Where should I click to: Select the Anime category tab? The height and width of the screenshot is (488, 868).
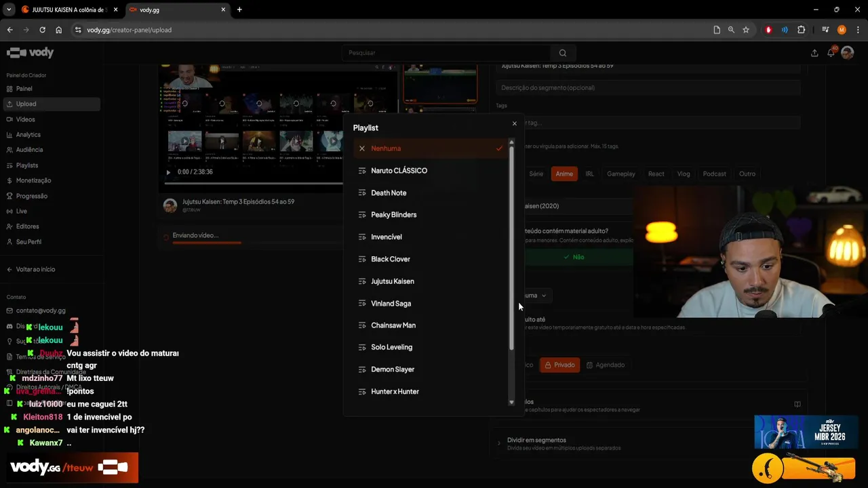click(x=564, y=174)
